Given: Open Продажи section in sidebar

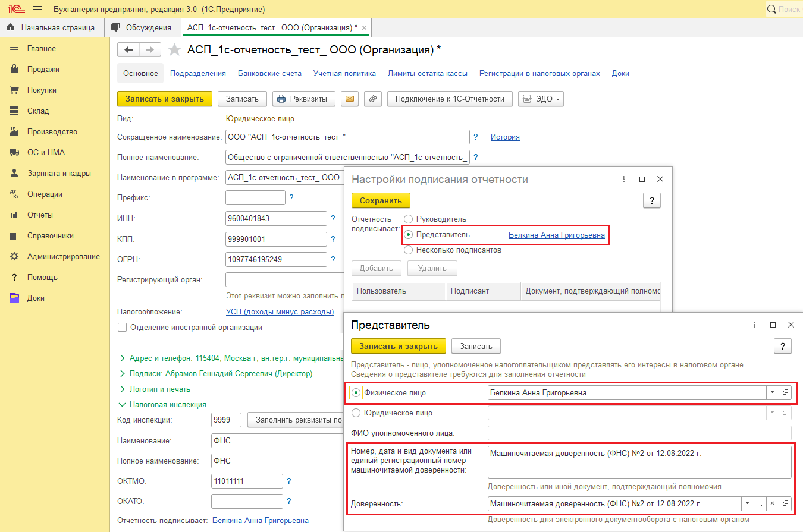Looking at the screenshot, I should click(x=43, y=69).
